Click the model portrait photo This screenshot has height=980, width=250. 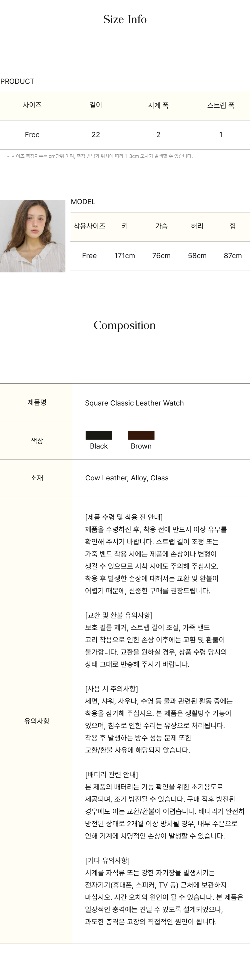(x=33, y=236)
